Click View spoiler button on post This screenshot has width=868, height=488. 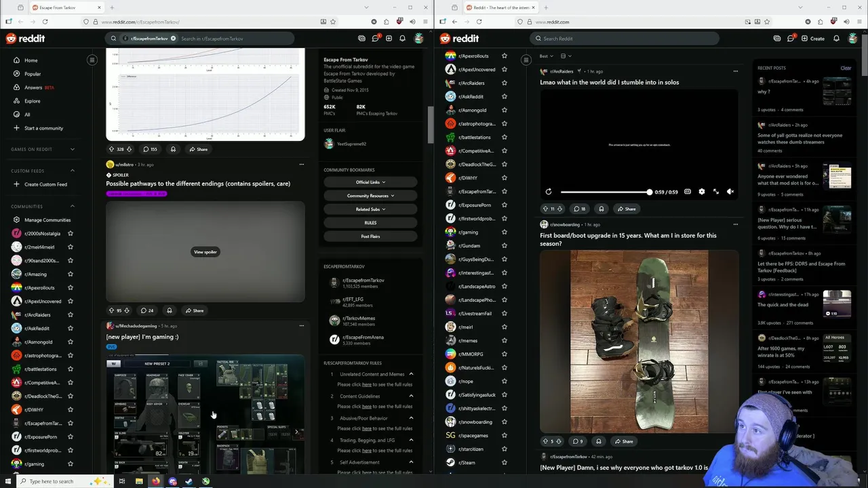[x=205, y=252]
